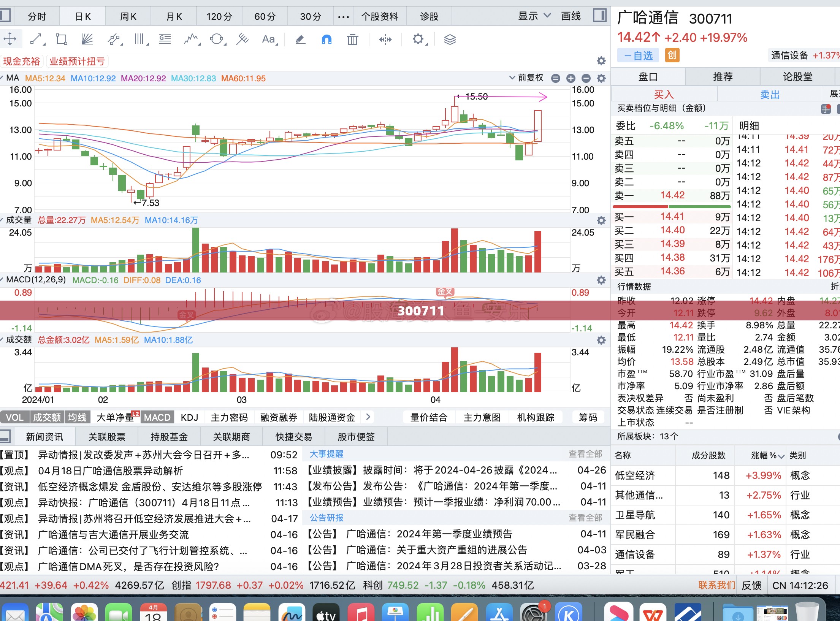Pick the vertical cycle lines tool
The image size is (840, 621).
pos(140,39)
